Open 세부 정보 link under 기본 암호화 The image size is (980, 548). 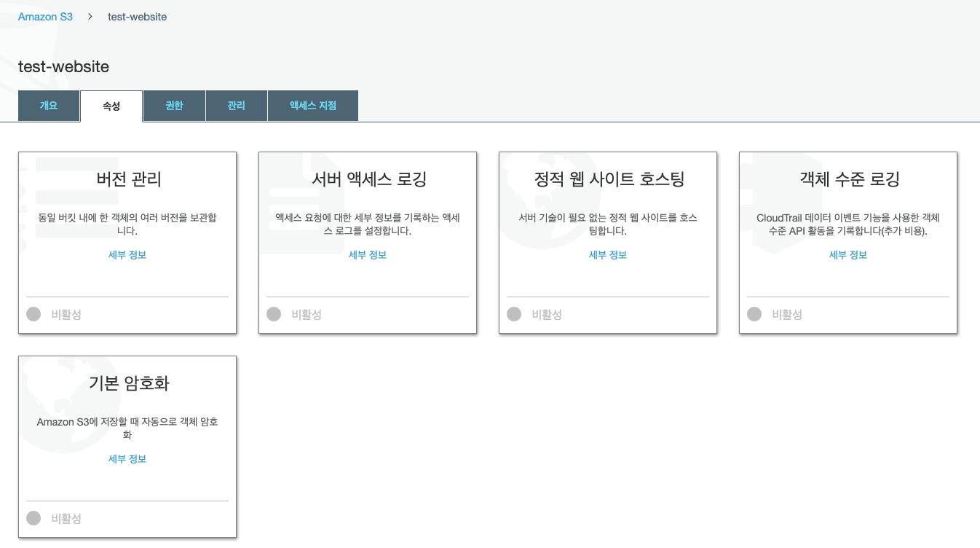click(x=127, y=459)
